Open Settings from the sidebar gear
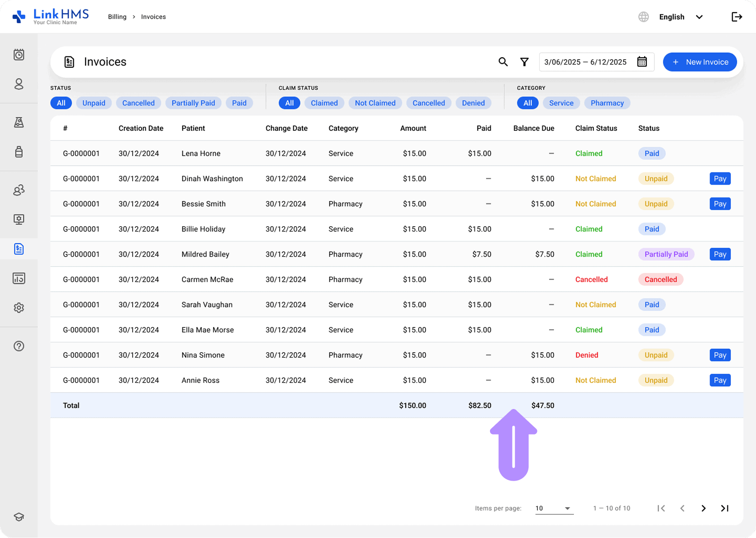756x538 pixels. (x=19, y=308)
